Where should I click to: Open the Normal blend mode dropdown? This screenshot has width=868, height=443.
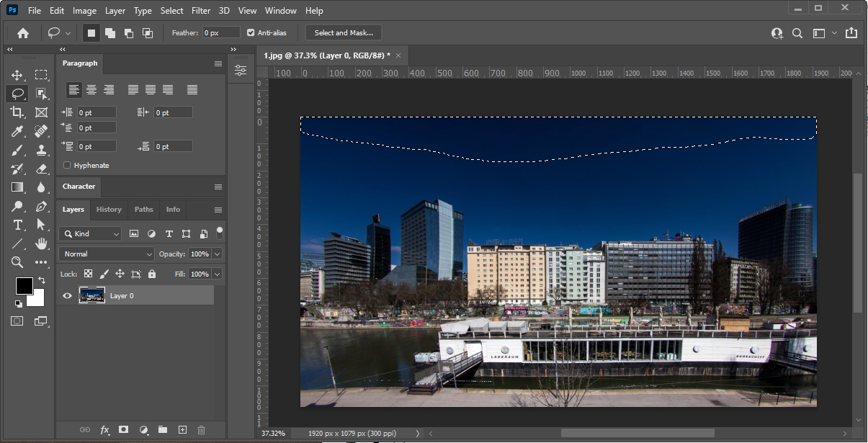click(x=107, y=254)
